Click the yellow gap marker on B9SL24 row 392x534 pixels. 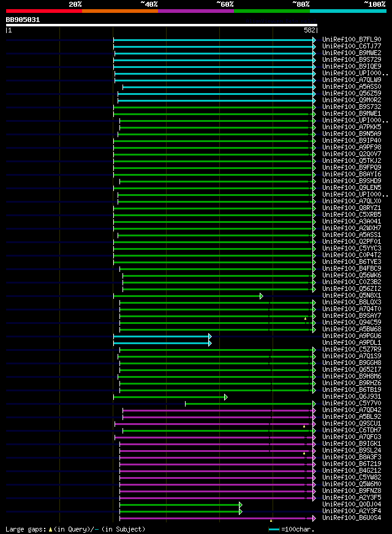click(304, 453)
